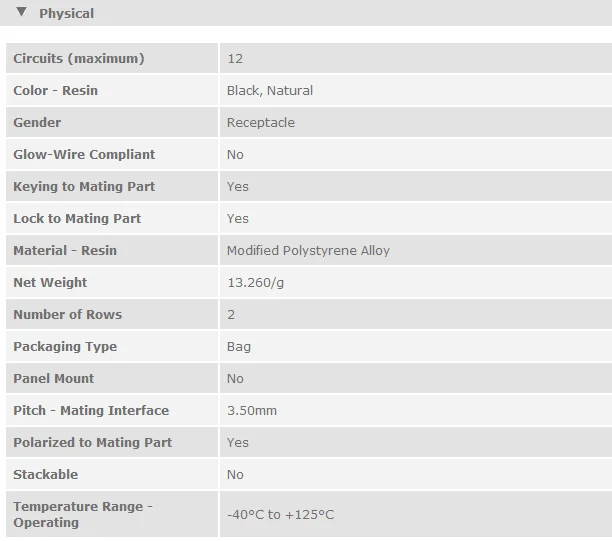Select the Panel Mount label
This screenshot has height=541, width=612.
coord(54,379)
